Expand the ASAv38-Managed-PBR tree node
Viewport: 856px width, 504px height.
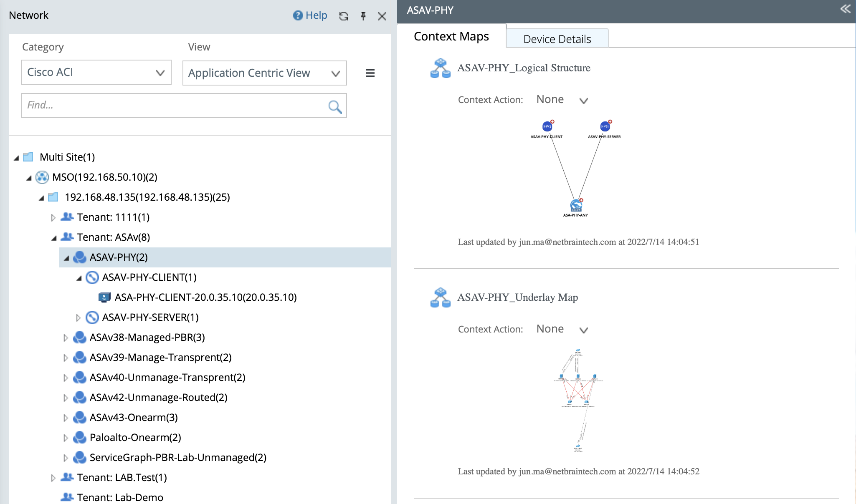[x=65, y=338]
